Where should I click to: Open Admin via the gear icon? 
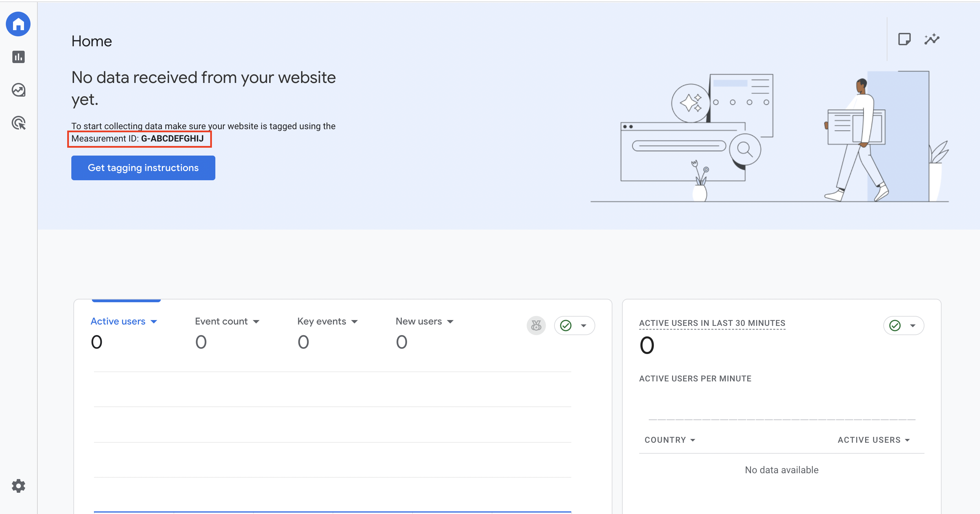coord(18,486)
